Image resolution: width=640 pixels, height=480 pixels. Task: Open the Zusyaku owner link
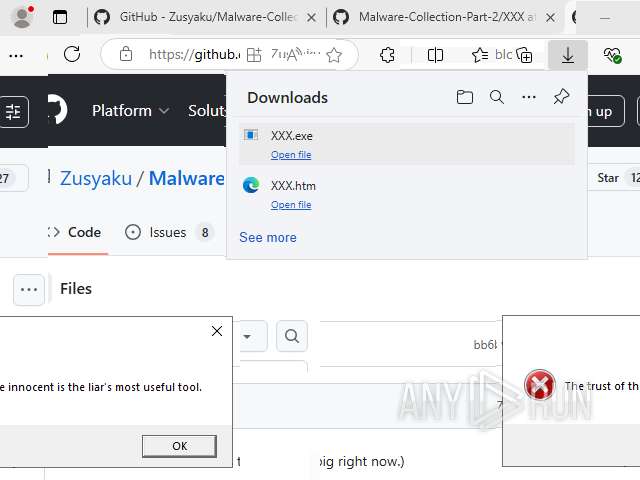tap(96, 178)
